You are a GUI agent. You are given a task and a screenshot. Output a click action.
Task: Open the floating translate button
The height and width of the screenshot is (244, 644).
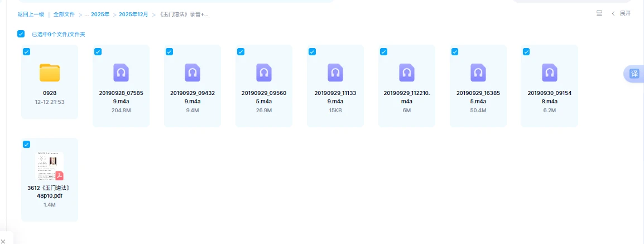point(634,74)
